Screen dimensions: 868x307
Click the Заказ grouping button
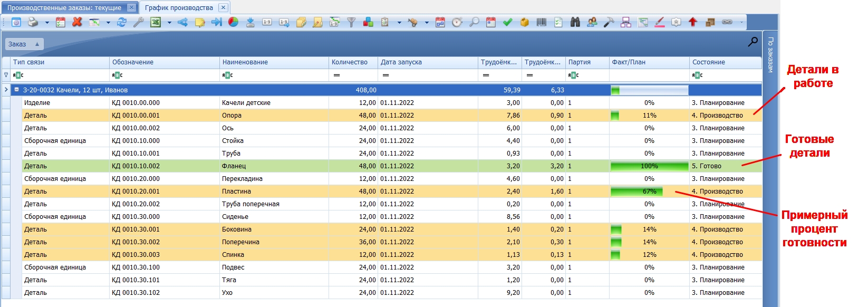tap(24, 44)
